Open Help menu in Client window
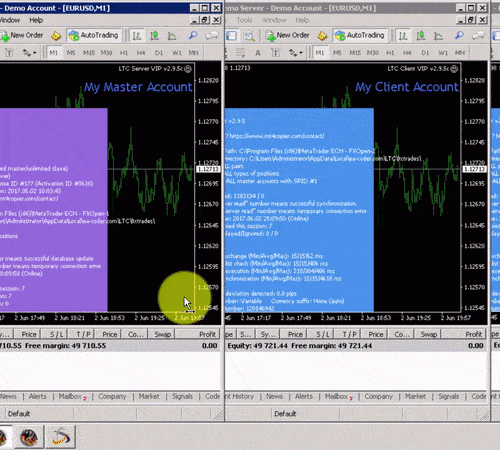Image resolution: width=500 pixels, height=450 pixels. 302,20
